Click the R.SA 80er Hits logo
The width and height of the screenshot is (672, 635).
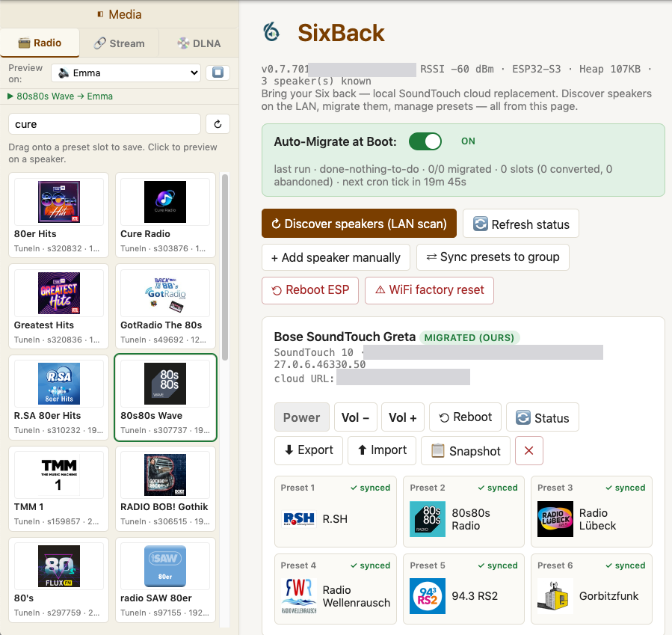click(59, 384)
